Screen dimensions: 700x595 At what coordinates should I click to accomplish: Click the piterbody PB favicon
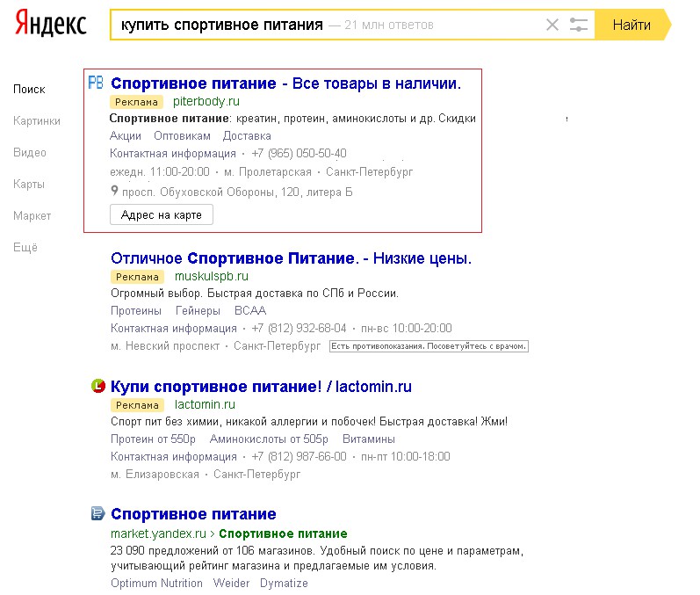[x=97, y=83]
